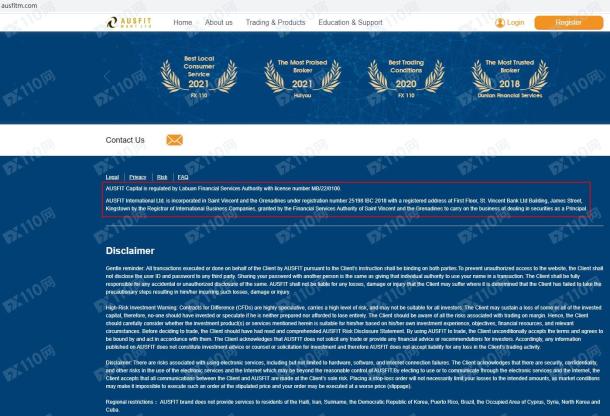Select The Most Praised Broker 2021 award
The width and height of the screenshot is (610, 416).
coord(302,78)
